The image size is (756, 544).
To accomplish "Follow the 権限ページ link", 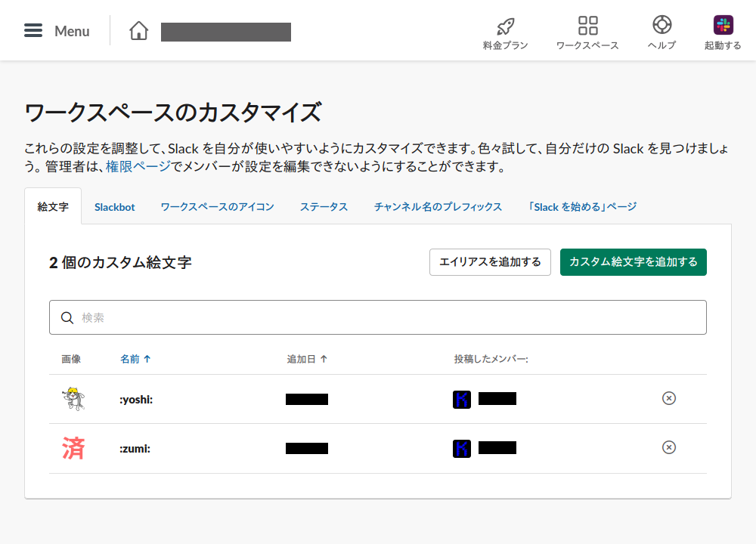I will tap(138, 166).
